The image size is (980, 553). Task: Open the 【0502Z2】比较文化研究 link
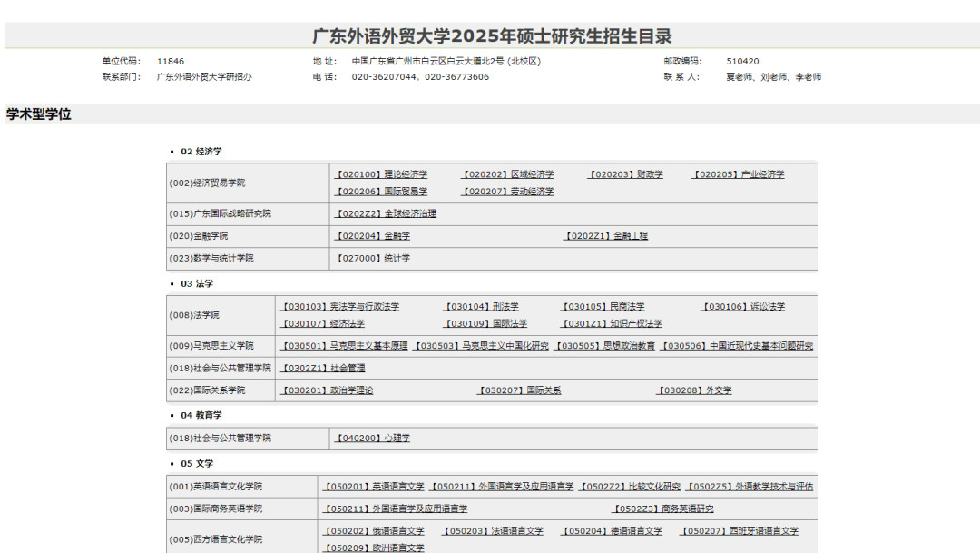point(630,487)
